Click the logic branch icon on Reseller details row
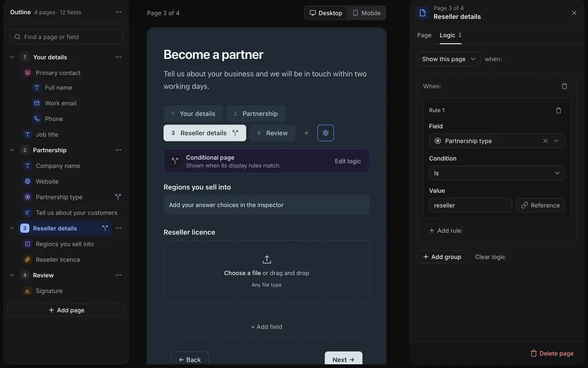Screen dimensions: 588x368 105,228
